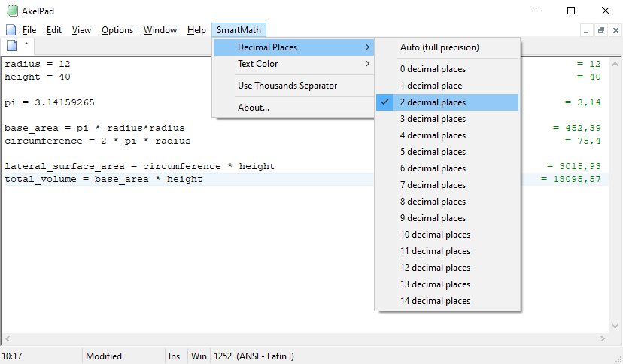This screenshot has height=364, width=623.
Task: Click the Ins mode status bar indicator
Action: pos(175,356)
